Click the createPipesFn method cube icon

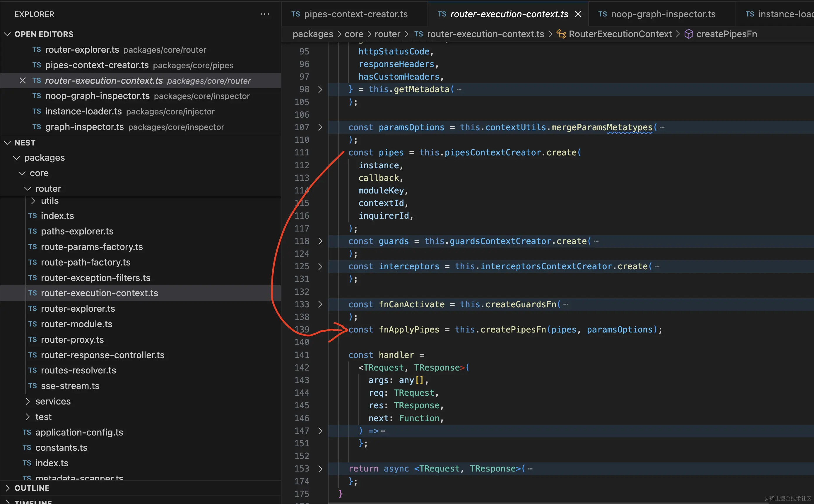point(689,34)
